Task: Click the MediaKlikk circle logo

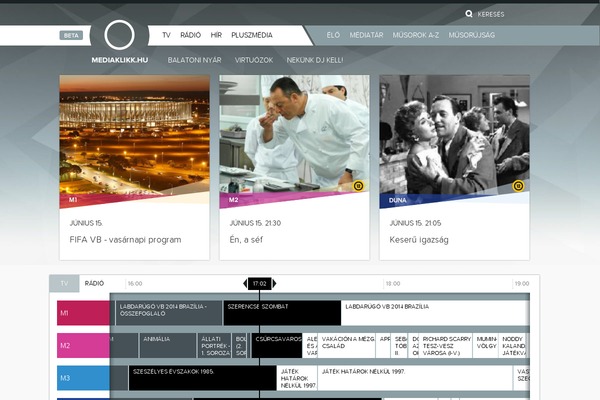Action: coord(119,35)
